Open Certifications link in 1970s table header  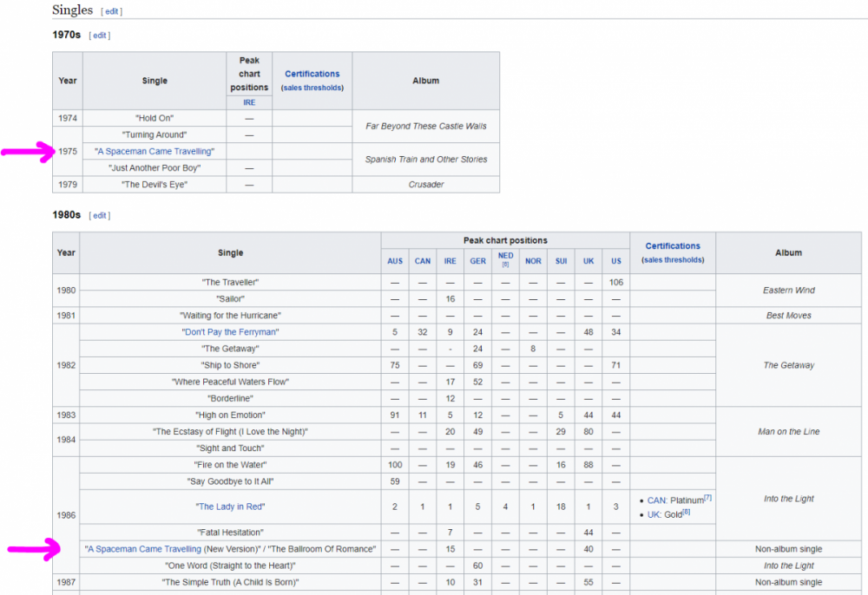point(312,74)
